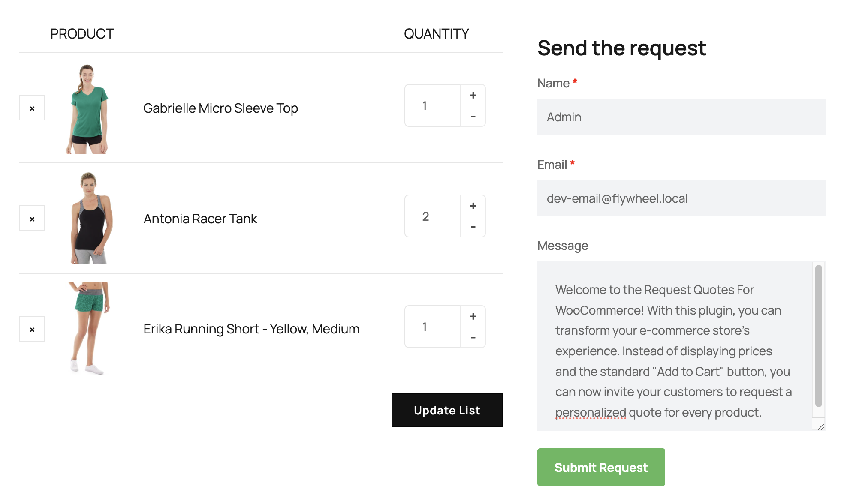Click the remove icon for Gabrielle Micro Sleeve Top
This screenshot has height=504, width=844.
pos(32,108)
